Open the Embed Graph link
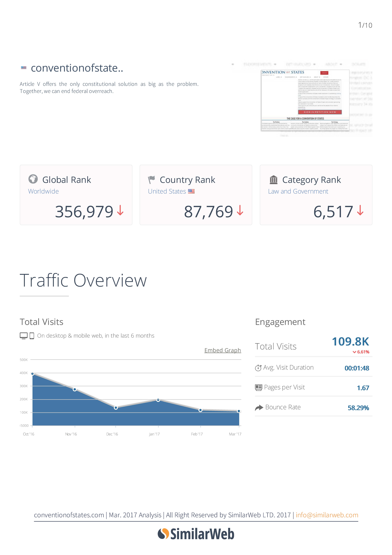This screenshot has width=392, height=555. [x=223, y=350]
